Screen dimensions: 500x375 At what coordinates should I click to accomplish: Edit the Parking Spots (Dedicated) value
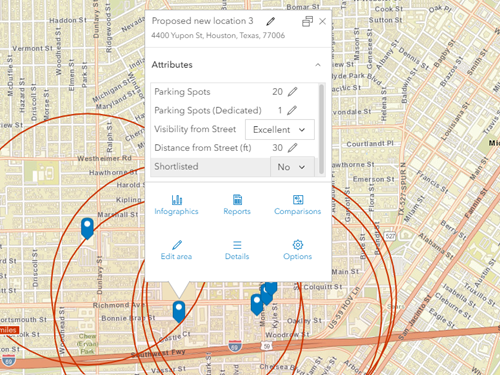point(292,110)
